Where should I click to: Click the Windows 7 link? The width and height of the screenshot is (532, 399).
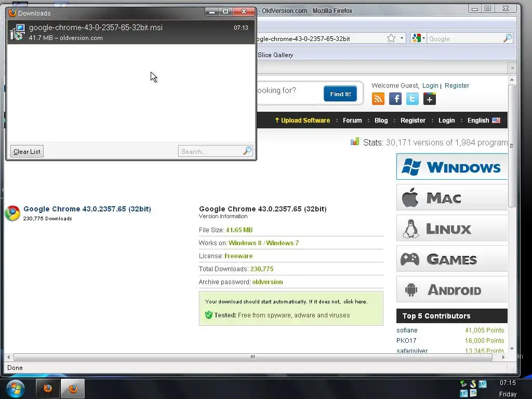(x=282, y=243)
